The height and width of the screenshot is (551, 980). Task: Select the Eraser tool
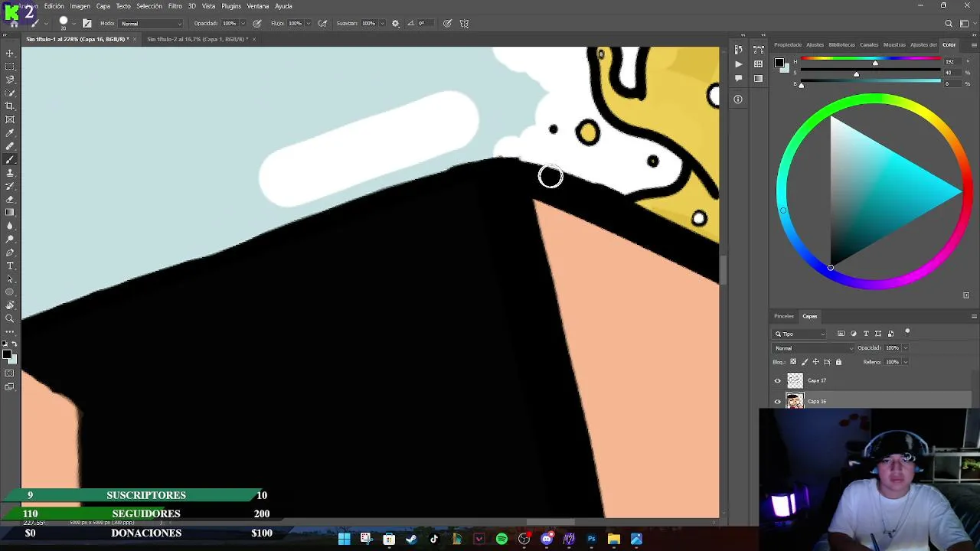point(10,199)
